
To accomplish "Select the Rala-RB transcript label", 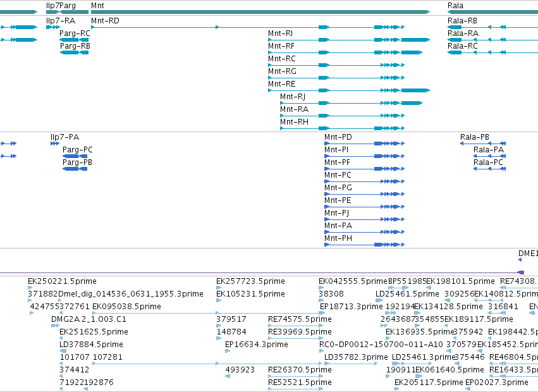I will 462,21.
